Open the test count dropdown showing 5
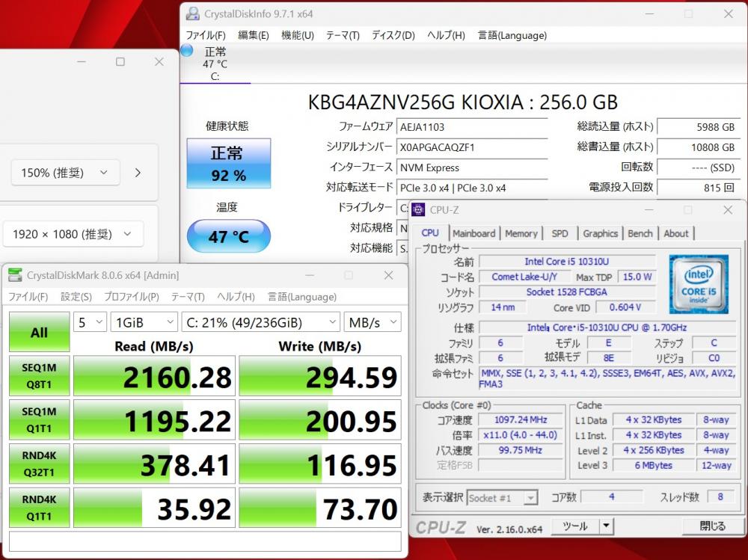 pyautogui.click(x=90, y=322)
